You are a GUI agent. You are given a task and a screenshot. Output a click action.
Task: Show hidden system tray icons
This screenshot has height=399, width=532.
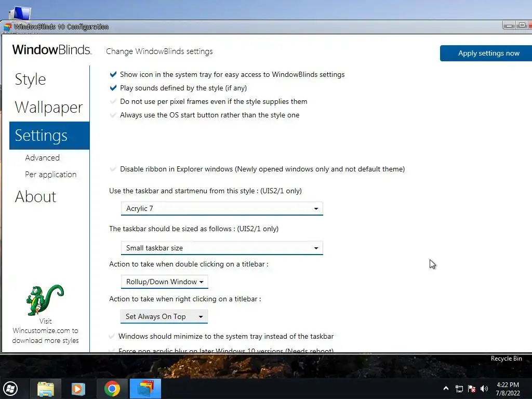tap(446, 389)
